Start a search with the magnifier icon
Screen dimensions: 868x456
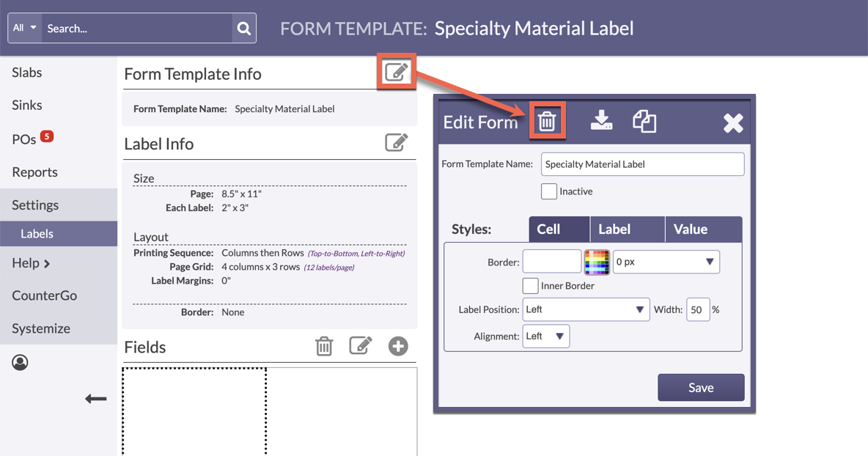tap(243, 28)
